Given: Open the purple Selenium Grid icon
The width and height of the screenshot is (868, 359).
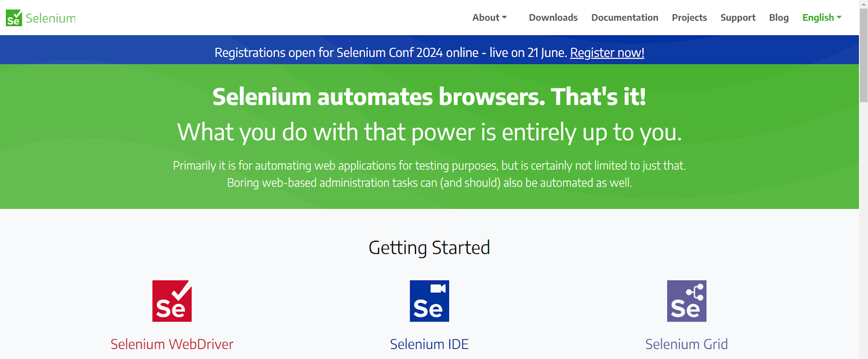Looking at the screenshot, I should (x=687, y=301).
